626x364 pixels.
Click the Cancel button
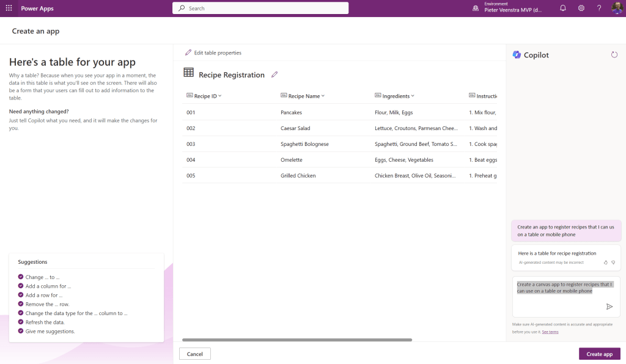tap(195, 354)
